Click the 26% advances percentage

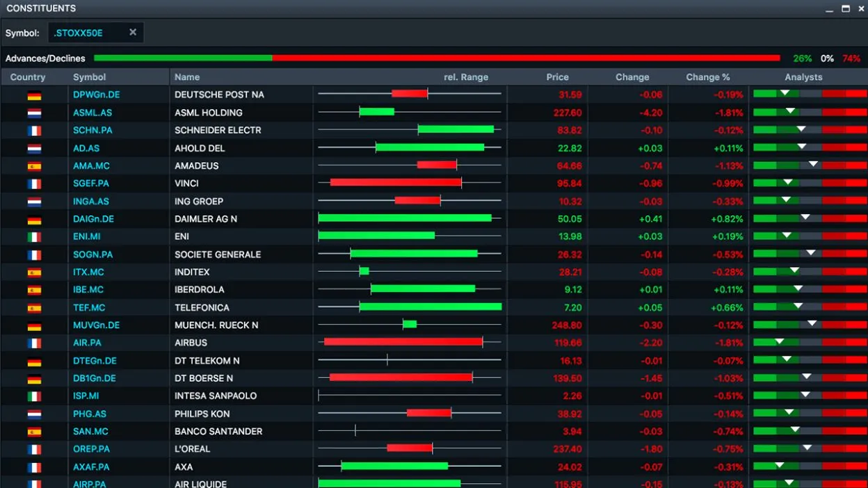point(802,58)
